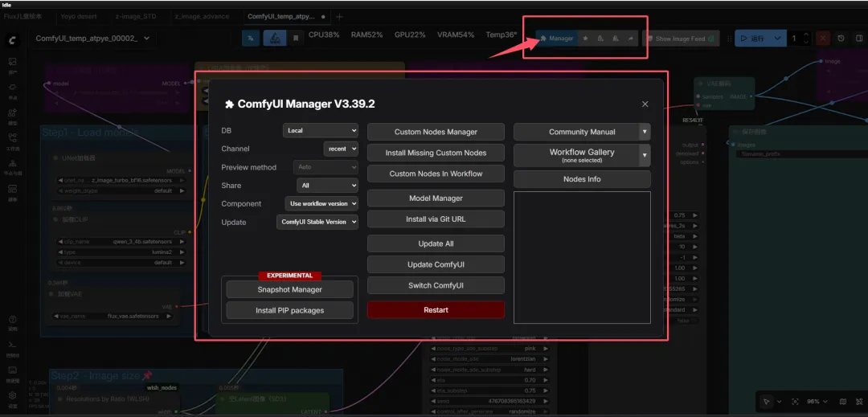This screenshot has height=417, width=868.
Task: Click the star icon beside Manager
Action: [586, 39]
